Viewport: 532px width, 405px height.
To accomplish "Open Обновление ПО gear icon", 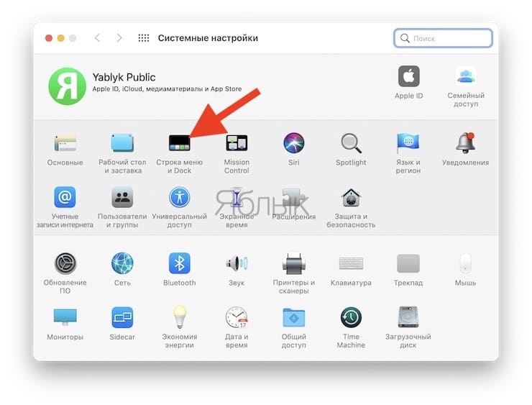I will tap(65, 263).
